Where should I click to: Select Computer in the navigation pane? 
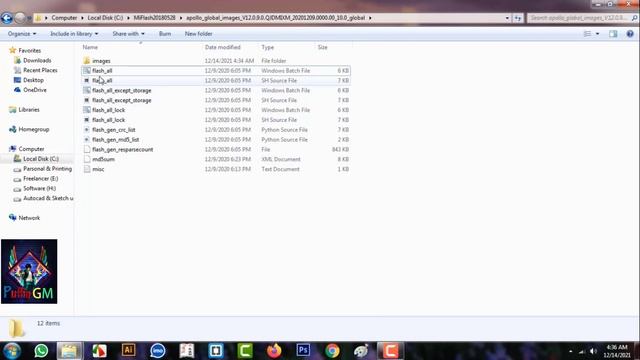coord(31,149)
